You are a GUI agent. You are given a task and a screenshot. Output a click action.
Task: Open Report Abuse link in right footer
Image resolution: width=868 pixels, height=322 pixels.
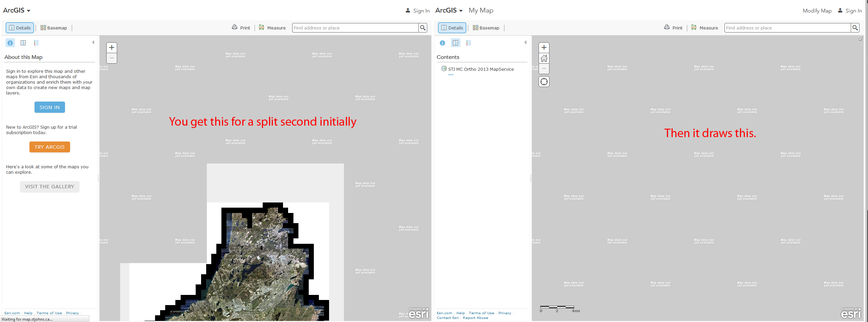click(475, 318)
